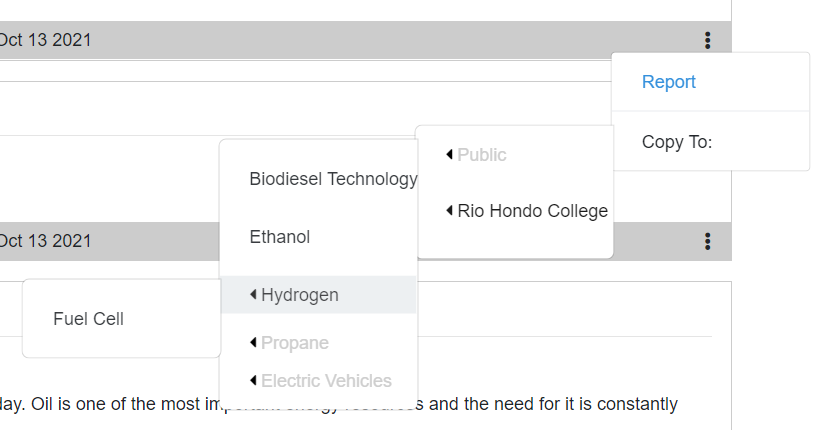Image resolution: width=813 pixels, height=430 pixels.
Task: Expand the Electric Vehicles submenu item
Action: point(326,381)
